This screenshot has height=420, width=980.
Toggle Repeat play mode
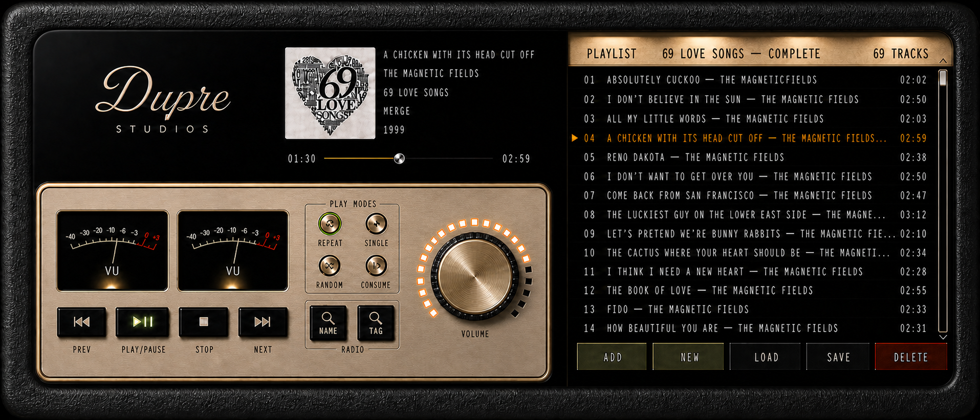[330, 224]
